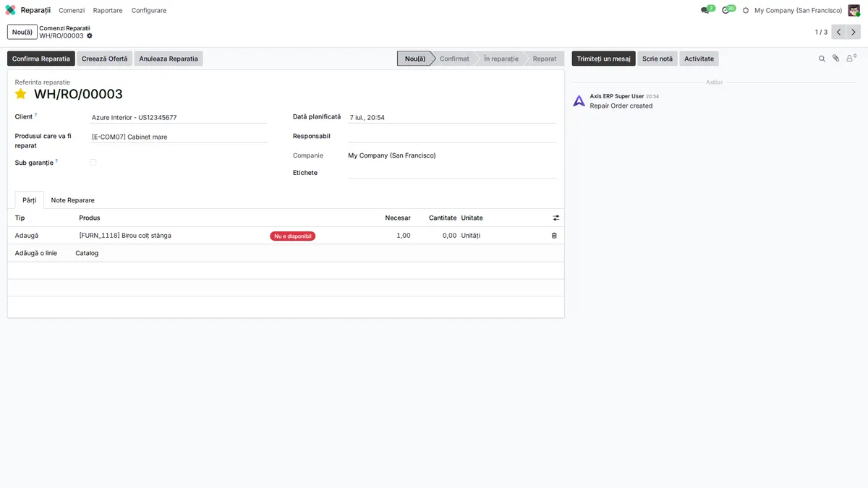Toggle the priority star for WH/RO/00003
The image size is (868, 488).
(x=21, y=94)
